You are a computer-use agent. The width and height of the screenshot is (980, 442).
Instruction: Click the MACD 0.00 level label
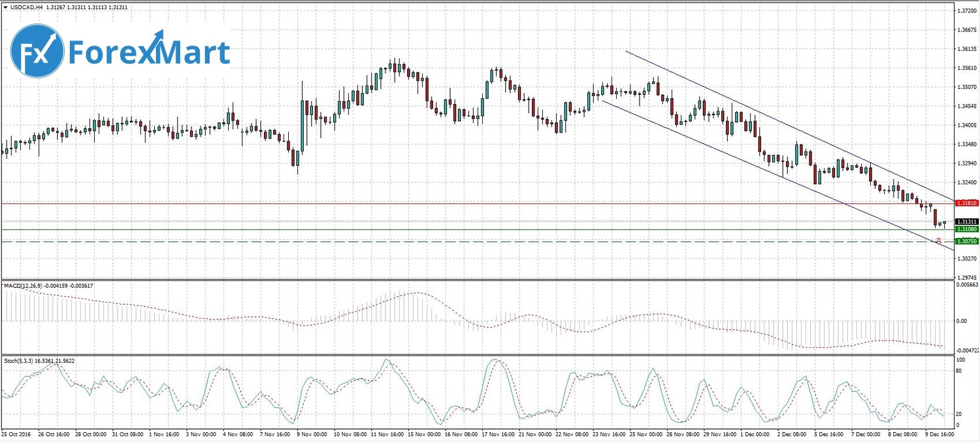[961, 320]
